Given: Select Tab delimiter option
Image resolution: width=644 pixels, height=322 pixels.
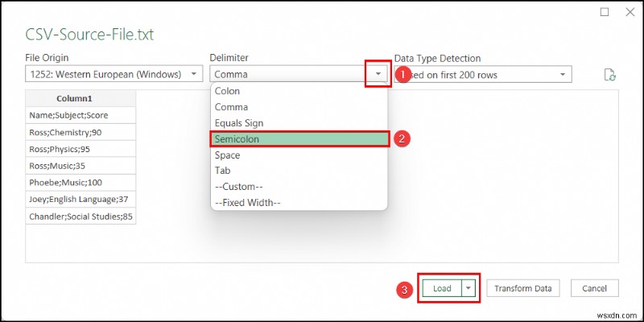Looking at the screenshot, I should 299,171.
